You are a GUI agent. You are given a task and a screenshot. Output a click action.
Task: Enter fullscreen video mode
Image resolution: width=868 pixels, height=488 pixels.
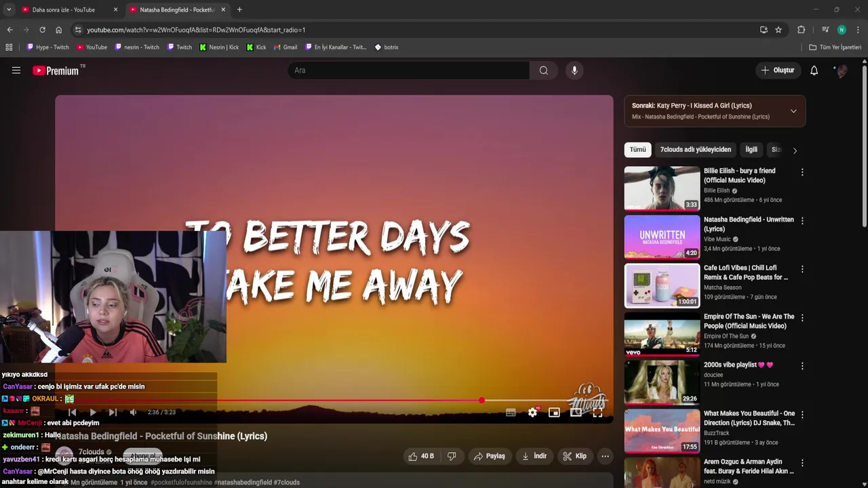point(597,412)
